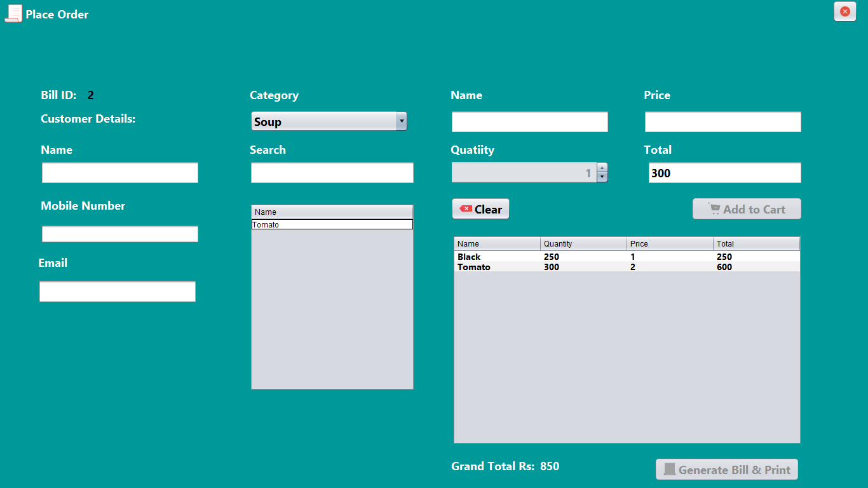Click the Category dropdown arrow button
Screen dimensions: 868x488
click(402, 121)
